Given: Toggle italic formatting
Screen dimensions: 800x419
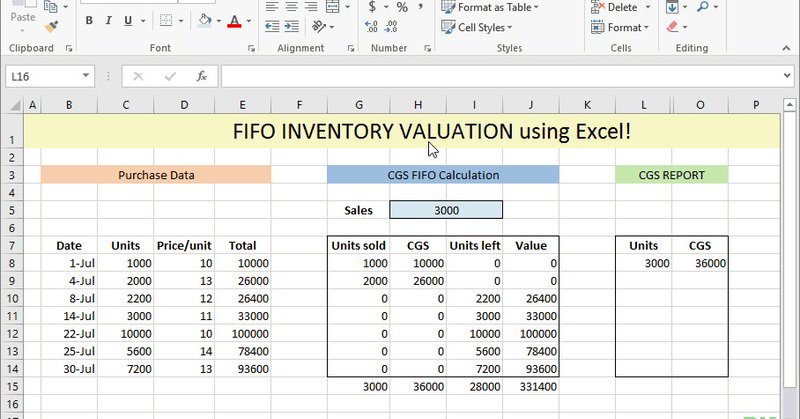Looking at the screenshot, I should [x=108, y=21].
